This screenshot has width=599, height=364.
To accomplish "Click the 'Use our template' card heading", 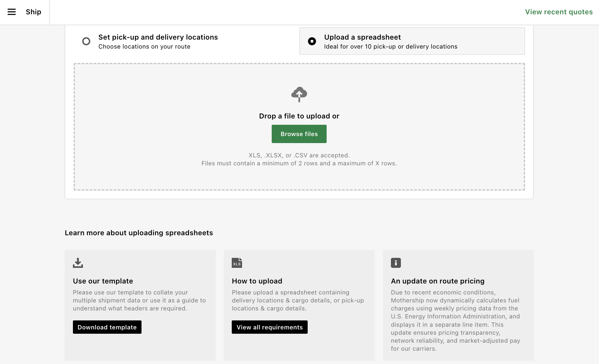I will [x=103, y=281].
